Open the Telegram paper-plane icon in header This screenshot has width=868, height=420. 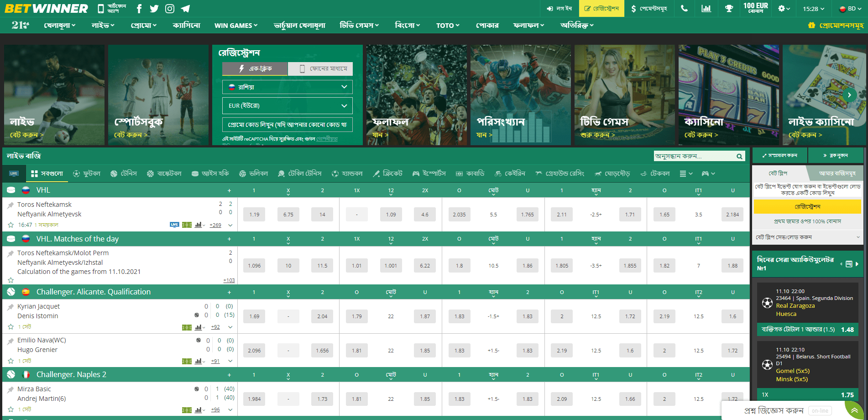pos(185,9)
